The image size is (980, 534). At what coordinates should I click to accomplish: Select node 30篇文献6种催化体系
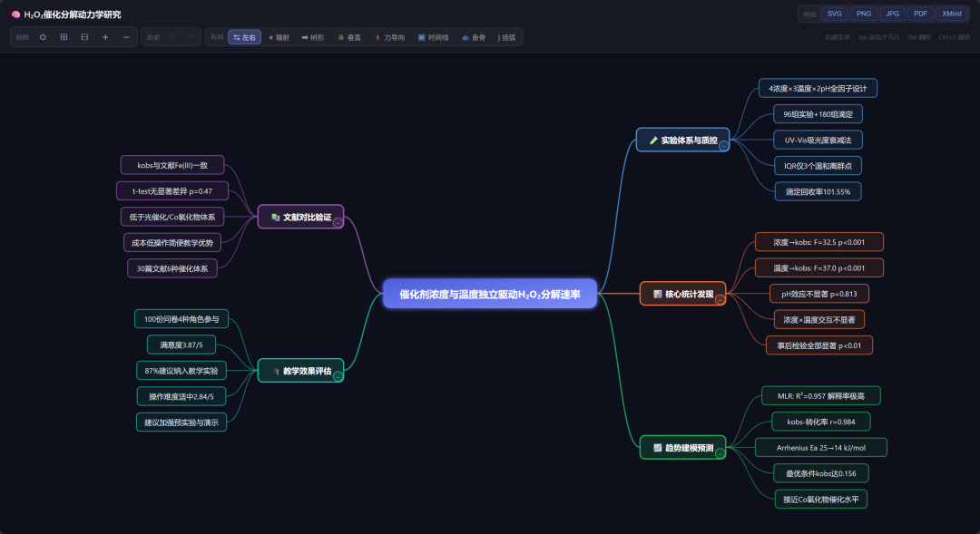pyautogui.click(x=172, y=268)
